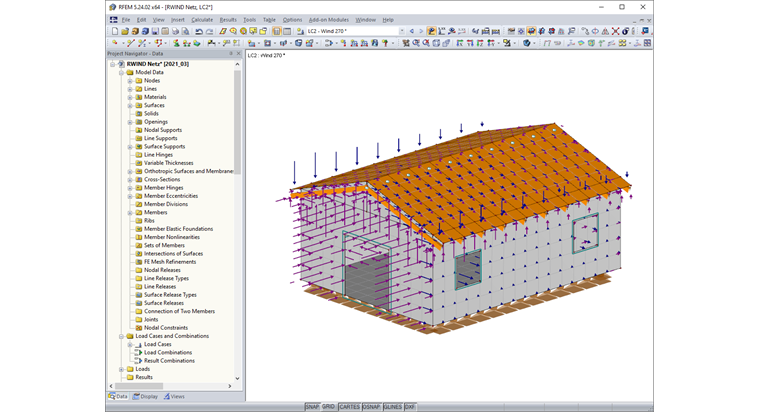This screenshot has height=412, width=760.
Task: Insert a new node with the node tool
Action: coord(115,43)
